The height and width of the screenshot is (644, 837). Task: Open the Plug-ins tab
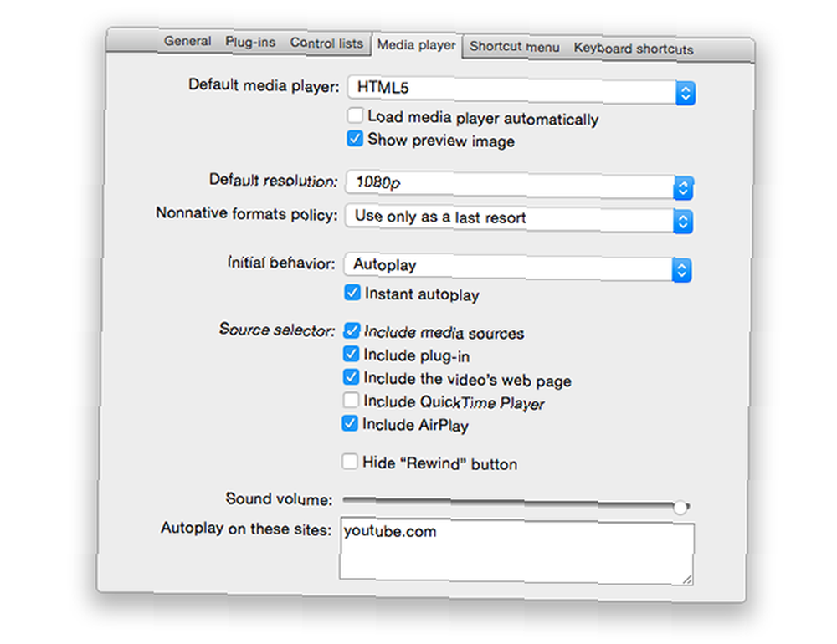coord(250,42)
